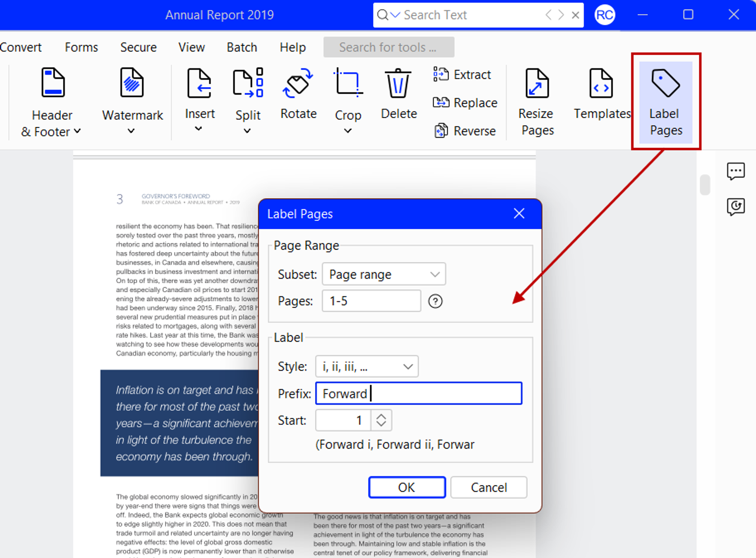Click the Reverse pages option
Screen dimensions: 756x558
pyautogui.click(x=465, y=131)
